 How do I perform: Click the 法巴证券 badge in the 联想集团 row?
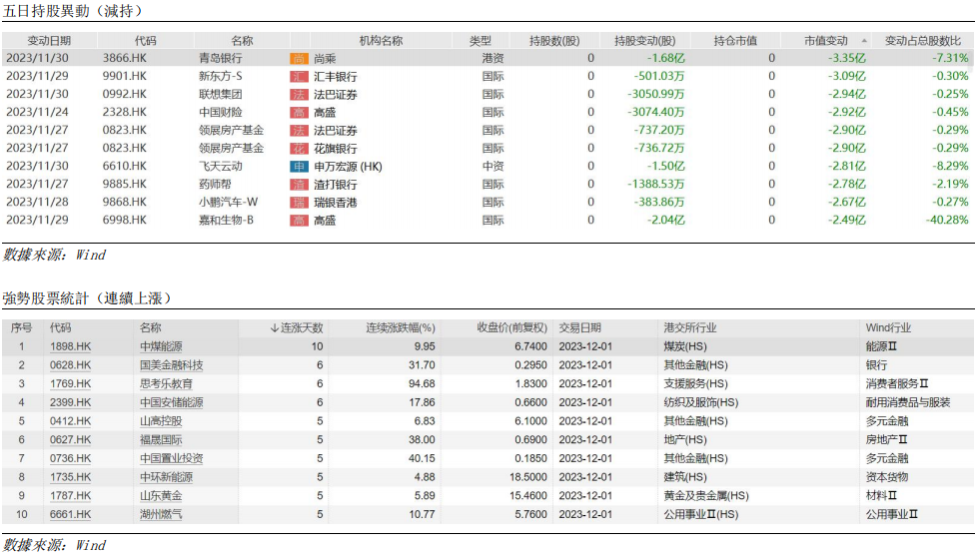click(299, 95)
